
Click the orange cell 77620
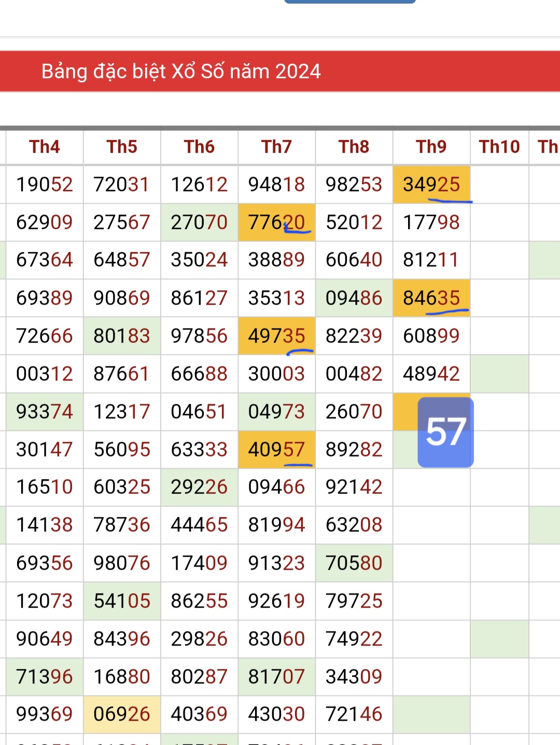276,222
